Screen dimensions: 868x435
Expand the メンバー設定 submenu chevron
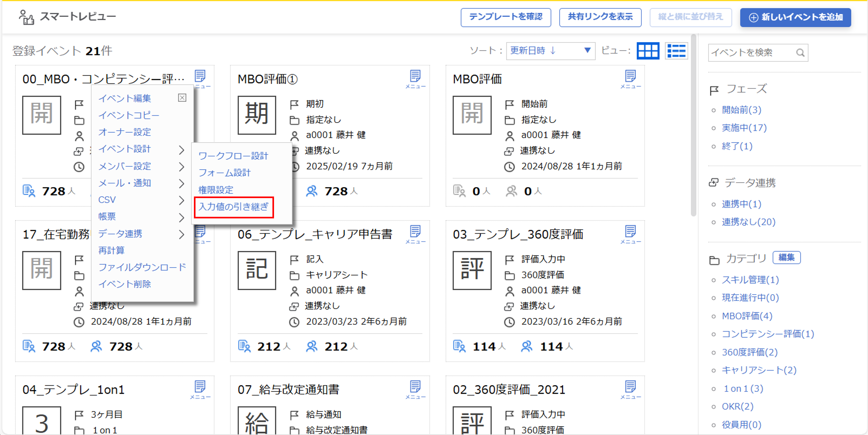tap(182, 167)
